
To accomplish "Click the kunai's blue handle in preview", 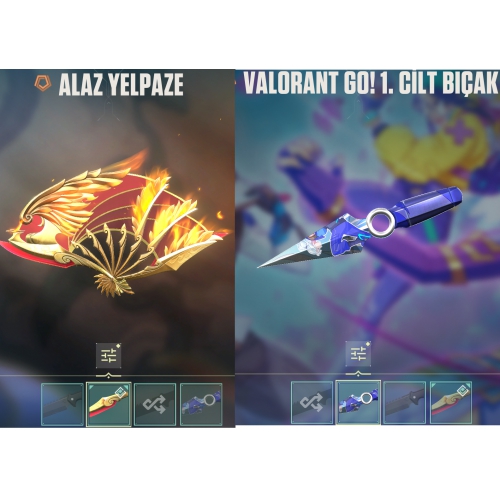I will pyautogui.click(x=430, y=207).
